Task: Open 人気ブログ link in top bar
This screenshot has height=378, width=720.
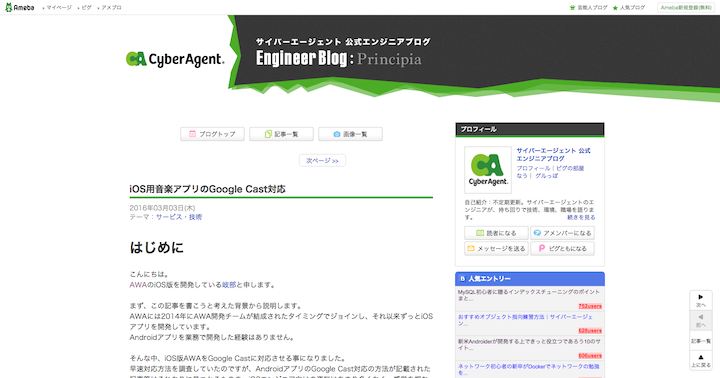Action: (632, 8)
